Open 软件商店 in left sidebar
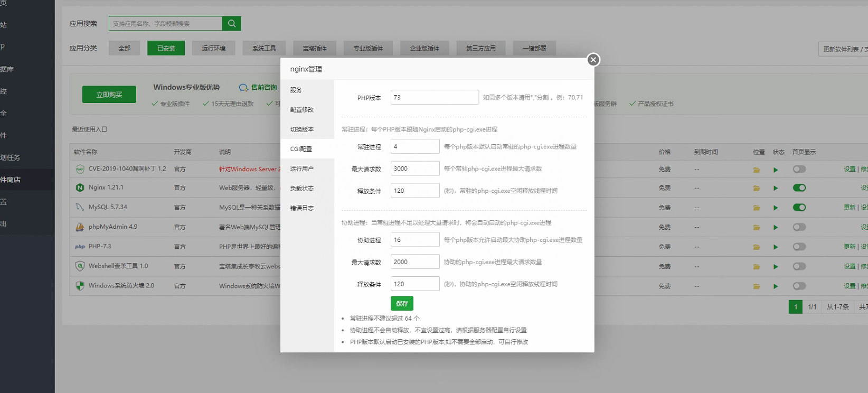The image size is (868, 393). point(27,180)
